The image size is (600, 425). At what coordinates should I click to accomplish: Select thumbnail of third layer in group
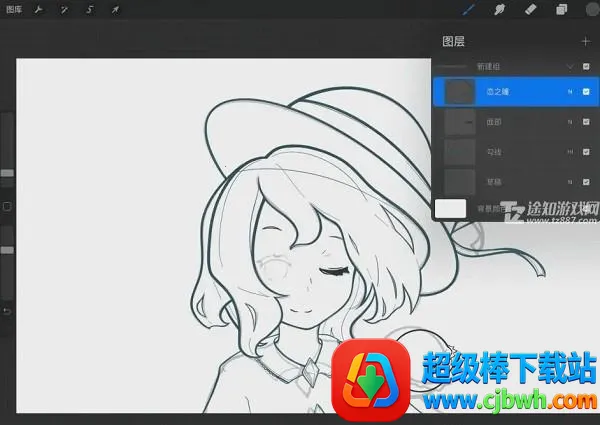pyautogui.click(x=460, y=152)
